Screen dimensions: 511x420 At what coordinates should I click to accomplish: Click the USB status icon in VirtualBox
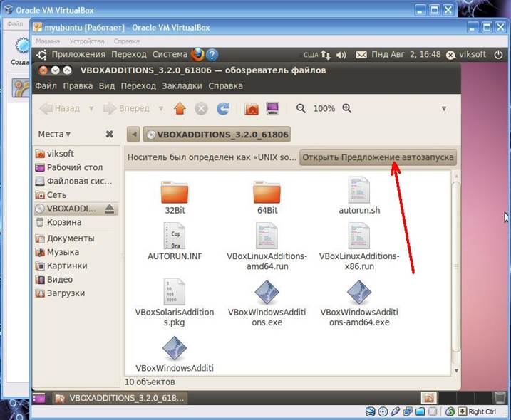(x=396, y=412)
